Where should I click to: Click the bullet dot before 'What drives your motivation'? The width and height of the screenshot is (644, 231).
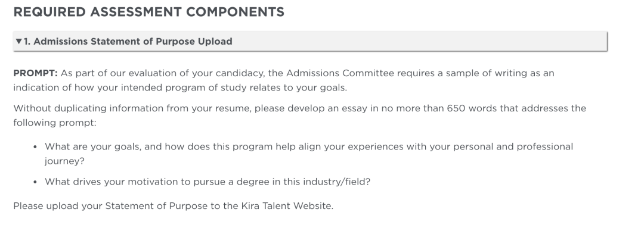pyautogui.click(x=35, y=182)
